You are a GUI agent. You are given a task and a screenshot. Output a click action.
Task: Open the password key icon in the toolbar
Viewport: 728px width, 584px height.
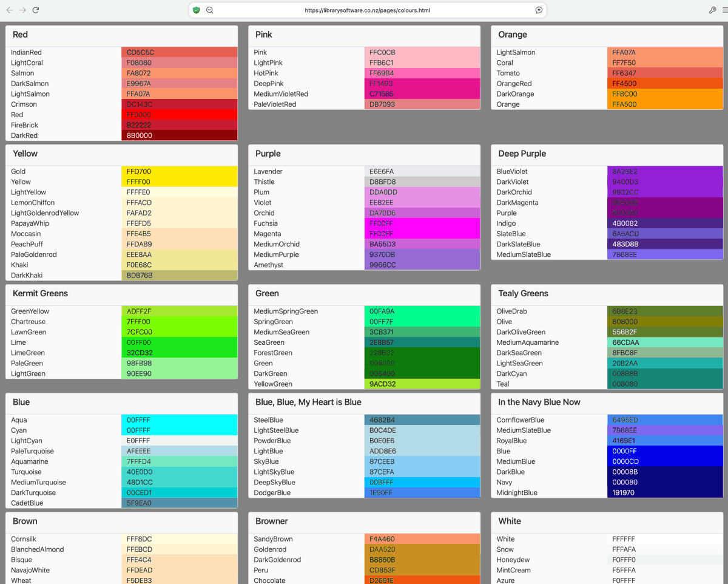pyautogui.click(x=712, y=10)
